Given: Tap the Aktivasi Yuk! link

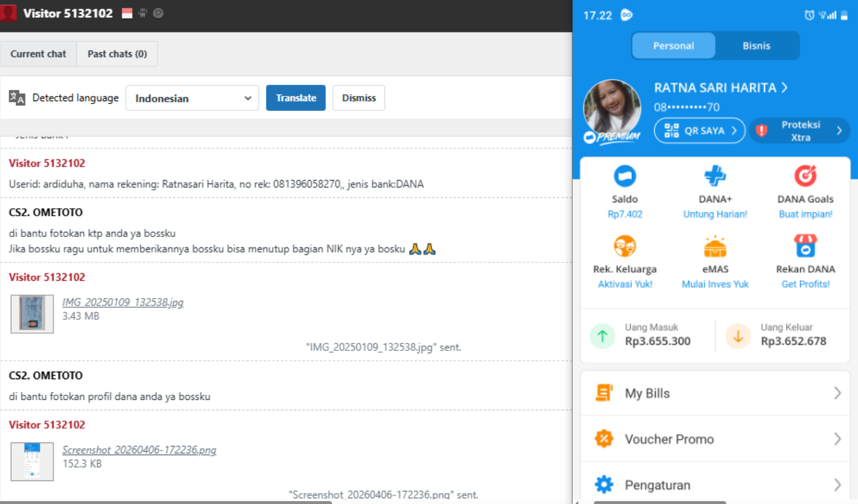Looking at the screenshot, I should [625, 284].
